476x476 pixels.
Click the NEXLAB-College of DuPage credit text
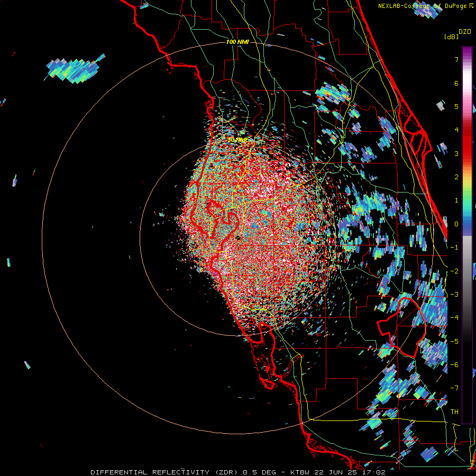point(426,6)
